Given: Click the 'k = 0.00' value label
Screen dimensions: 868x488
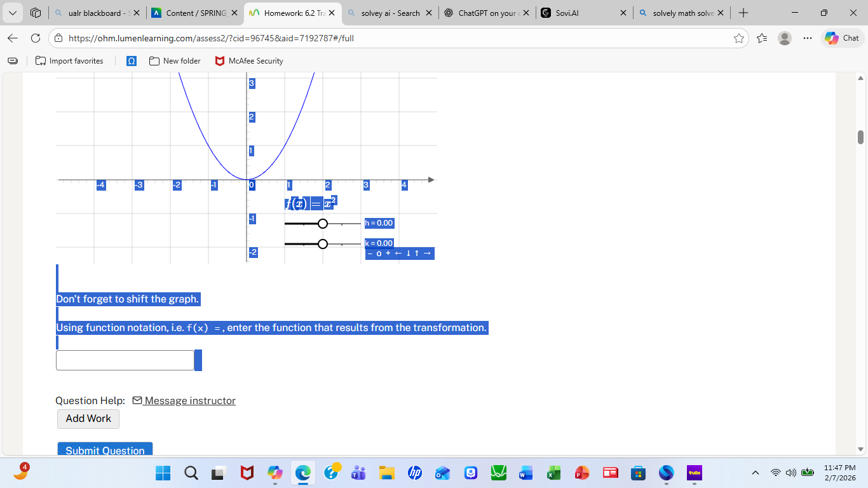Looking at the screenshot, I should 379,243.
